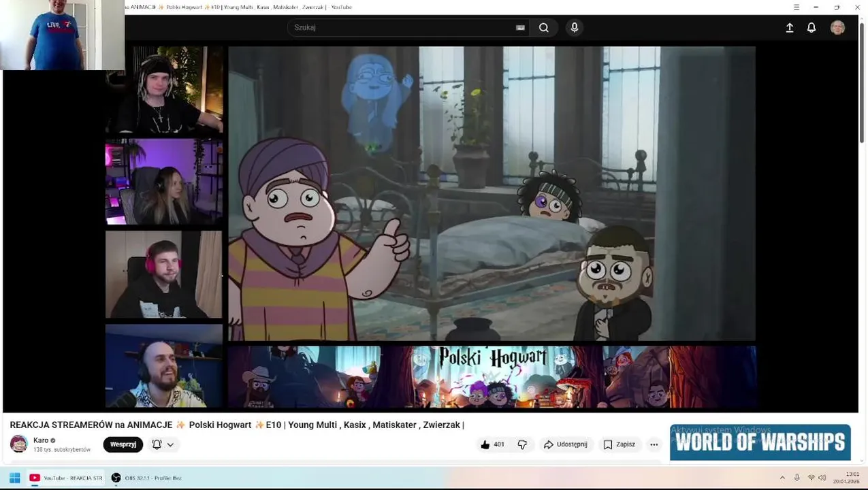Click the tray microphone icon
Screen dimensions: 868x490
pos(797,478)
